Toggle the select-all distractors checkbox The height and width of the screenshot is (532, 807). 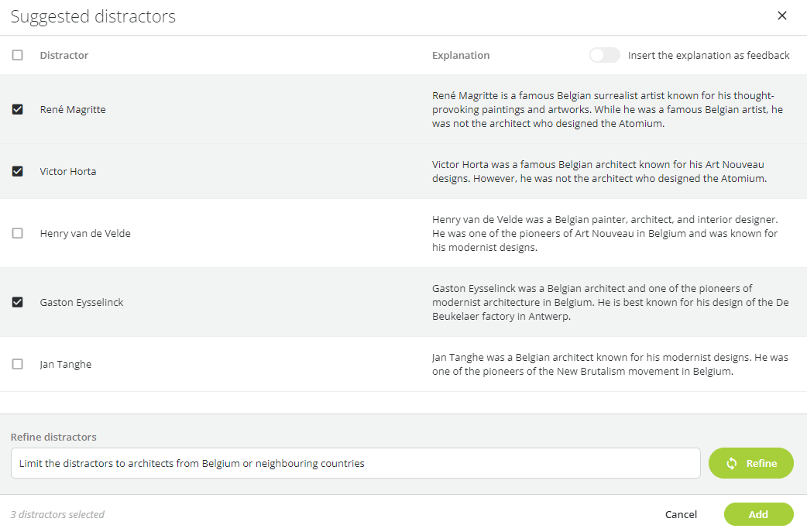pyautogui.click(x=18, y=55)
